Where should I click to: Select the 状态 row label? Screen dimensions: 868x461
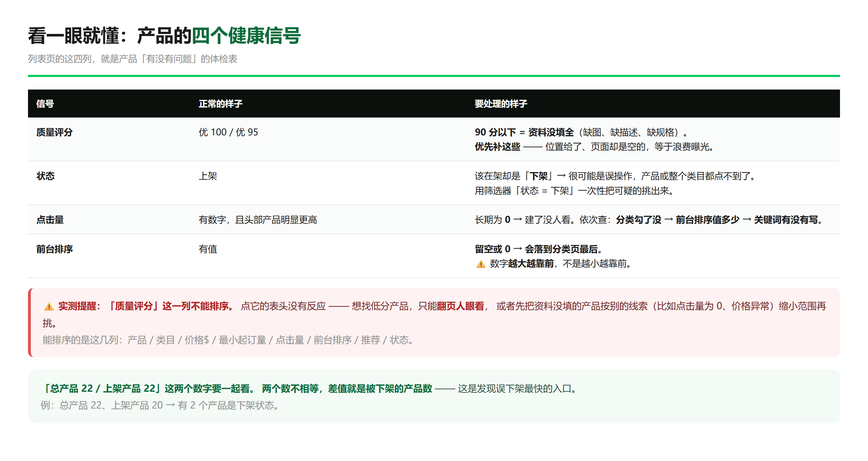pyautogui.click(x=45, y=176)
